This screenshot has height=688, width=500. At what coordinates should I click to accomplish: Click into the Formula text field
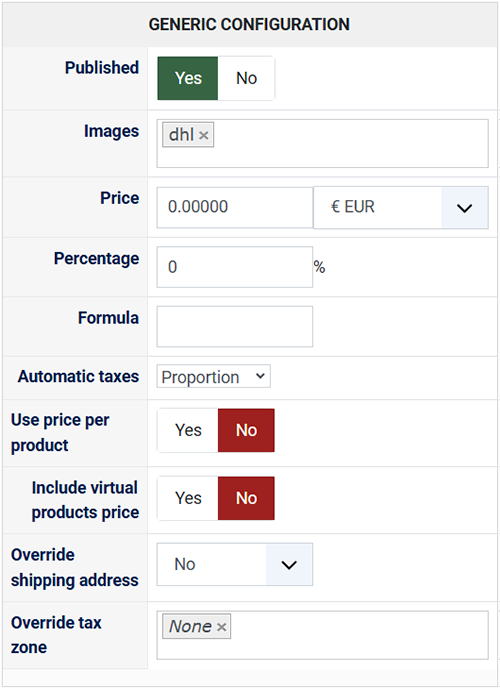pyautogui.click(x=235, y=326)
